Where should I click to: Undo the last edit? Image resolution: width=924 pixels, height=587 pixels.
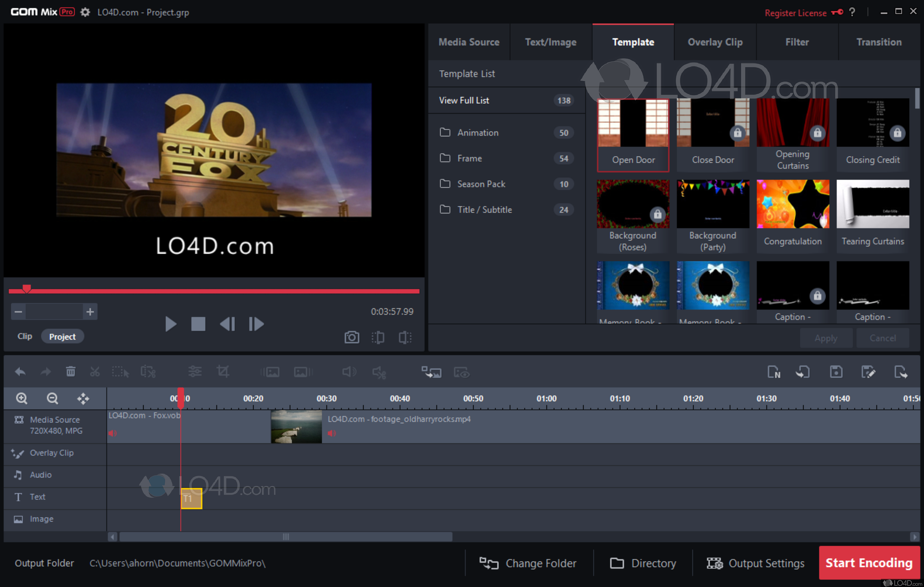[20, 372]
